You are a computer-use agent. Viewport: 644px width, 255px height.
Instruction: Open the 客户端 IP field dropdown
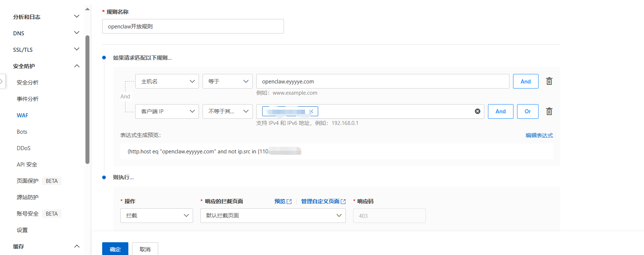coord(167,111)
